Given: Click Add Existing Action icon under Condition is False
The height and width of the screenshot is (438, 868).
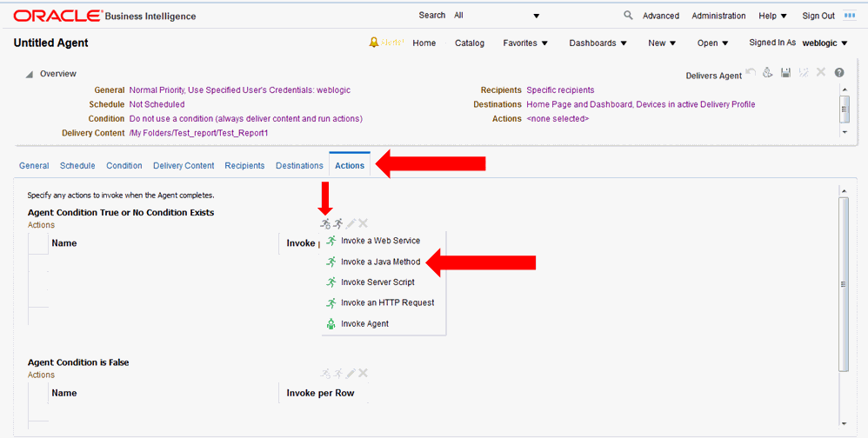Looking at the screenshot, I should pos(338,374).
